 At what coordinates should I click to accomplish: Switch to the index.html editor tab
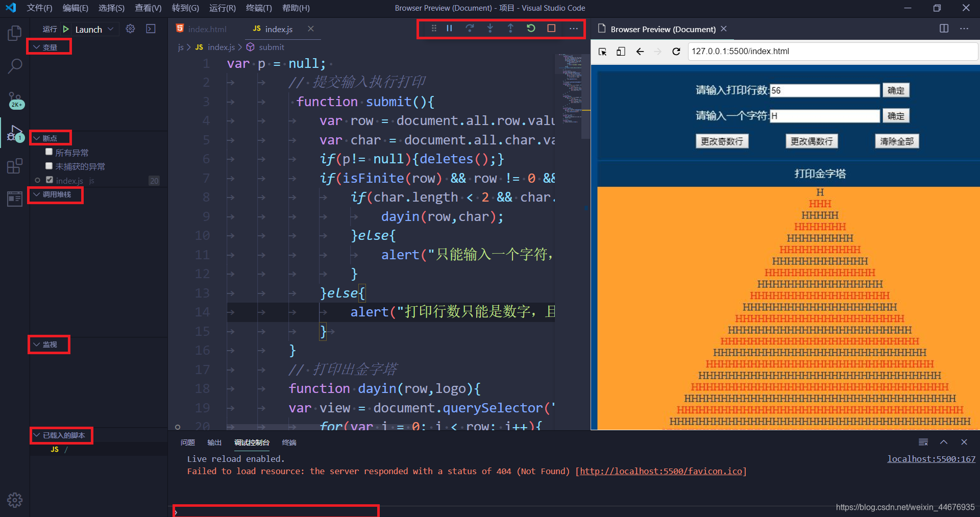click(x=202, y=29)
